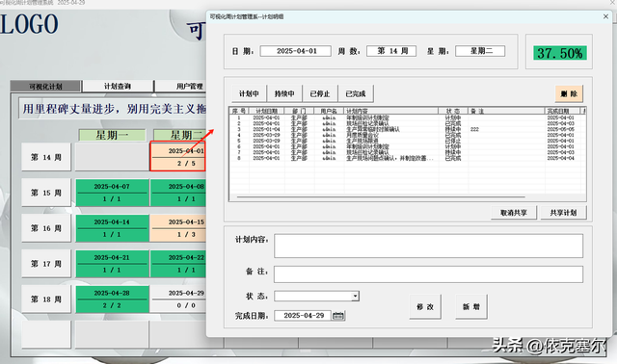The width and height of the screenshot is (617, 364).
Task: Click the 第 18 周 week button
Action: [x=46, y=299]
